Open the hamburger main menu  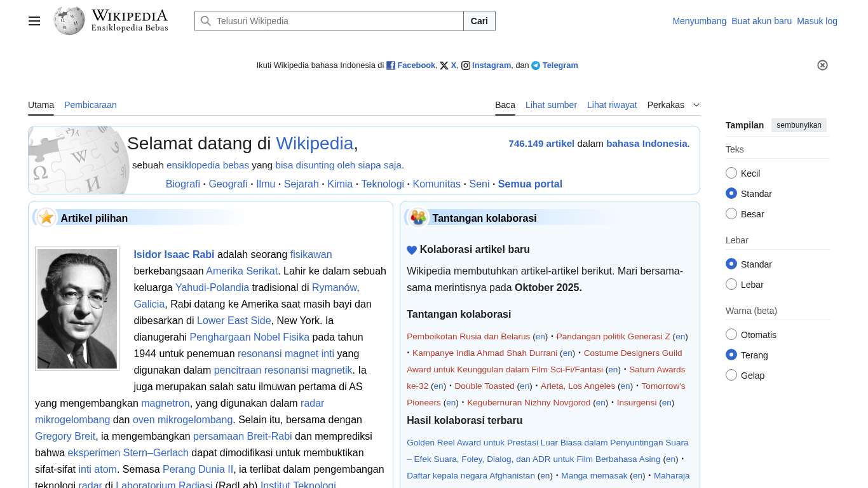coord(34,21)
